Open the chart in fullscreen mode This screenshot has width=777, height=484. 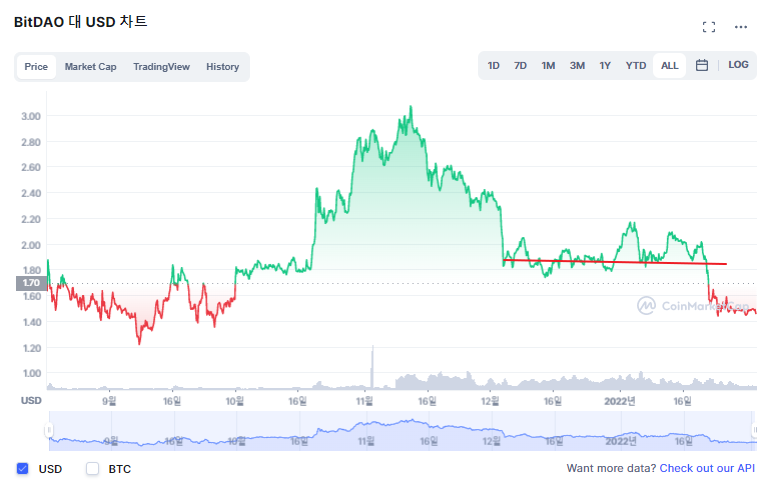[x=709, y=27]
